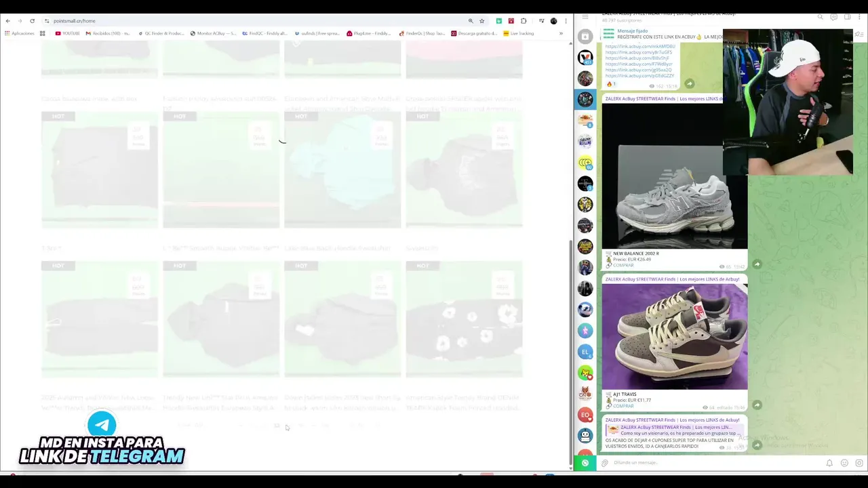Open the AJ1 Travis sneaker photo
868x488 pixels.
point(675,337)
